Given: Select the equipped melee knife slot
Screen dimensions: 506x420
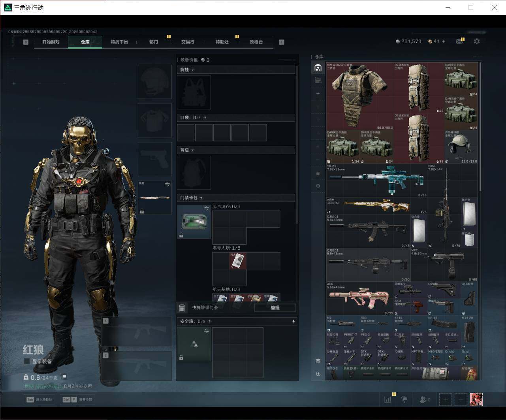Looking at the screenshot, I should tap(155, 198).
